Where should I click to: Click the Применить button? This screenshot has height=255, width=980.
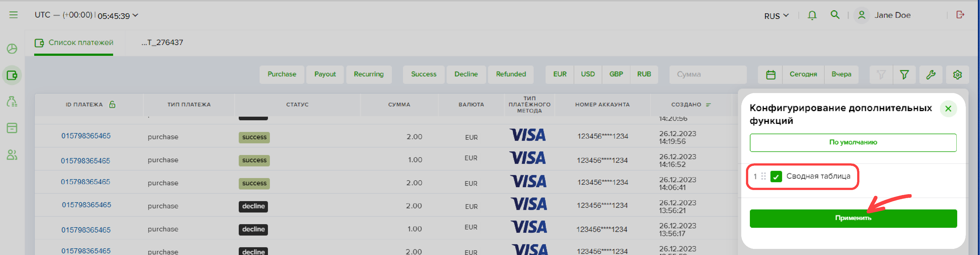click(x=853, y=219)
